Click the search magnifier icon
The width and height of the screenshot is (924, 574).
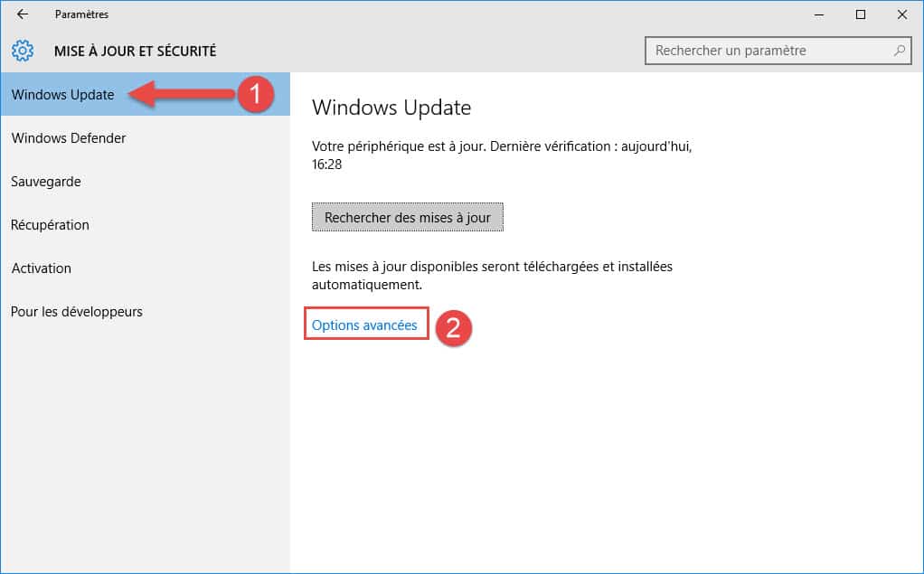pyautogui.click(x=900, y=51)
